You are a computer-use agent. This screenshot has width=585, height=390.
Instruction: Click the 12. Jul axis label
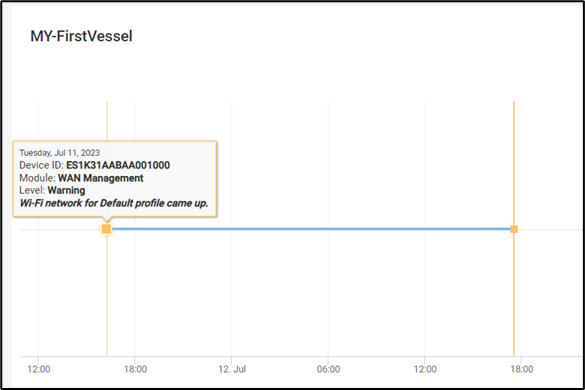pos(232,369)
